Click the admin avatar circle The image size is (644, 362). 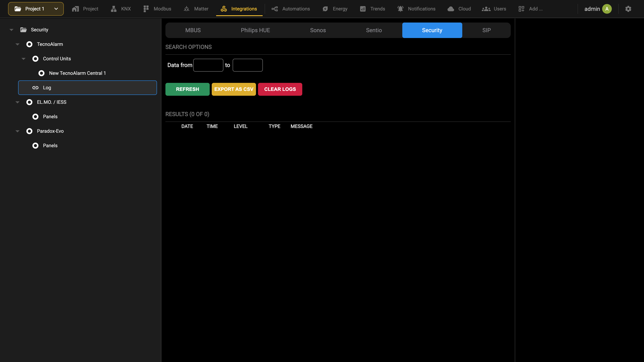[x=607, y=9]
